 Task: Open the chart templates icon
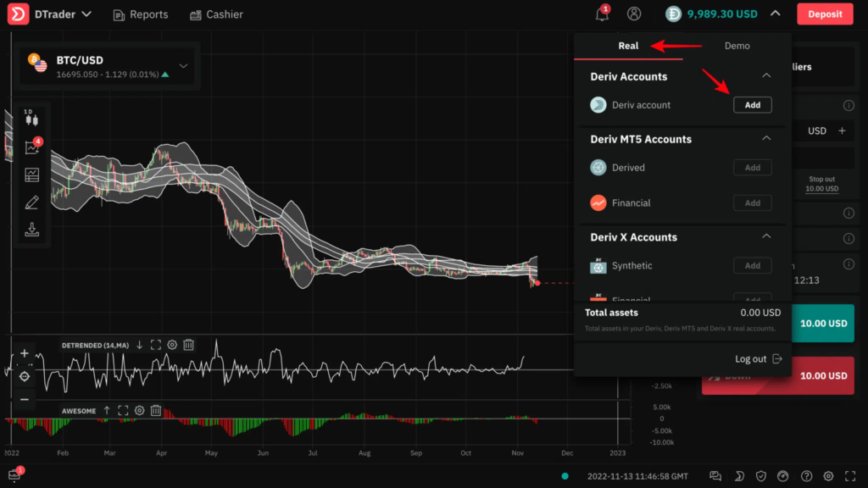32,175
